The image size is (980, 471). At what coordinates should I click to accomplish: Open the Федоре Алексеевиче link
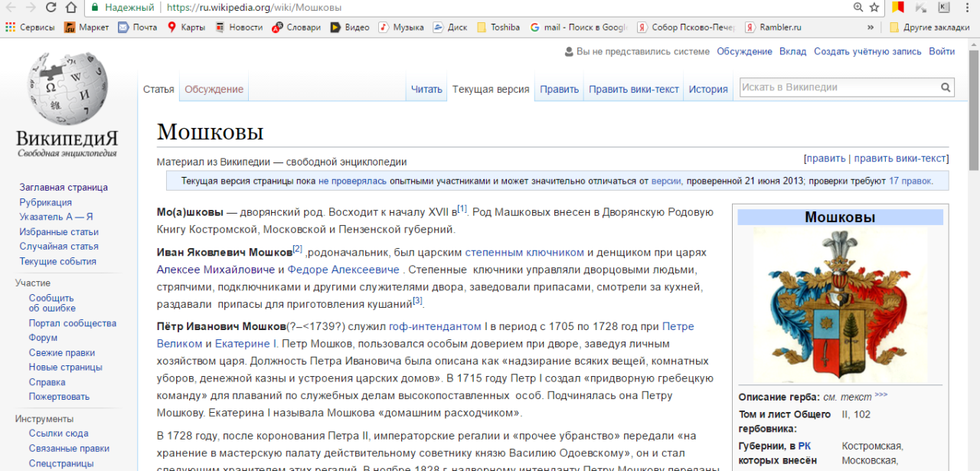[344, 270]
